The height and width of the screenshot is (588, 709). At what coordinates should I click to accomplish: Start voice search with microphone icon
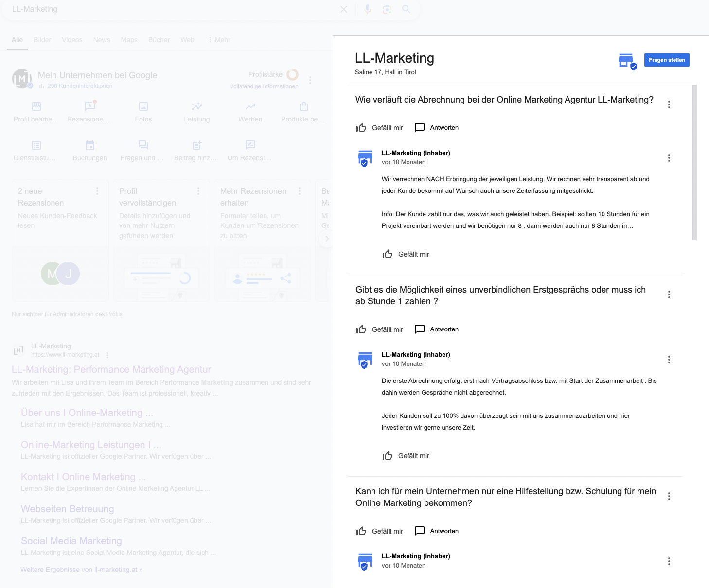tap(368, 9)
